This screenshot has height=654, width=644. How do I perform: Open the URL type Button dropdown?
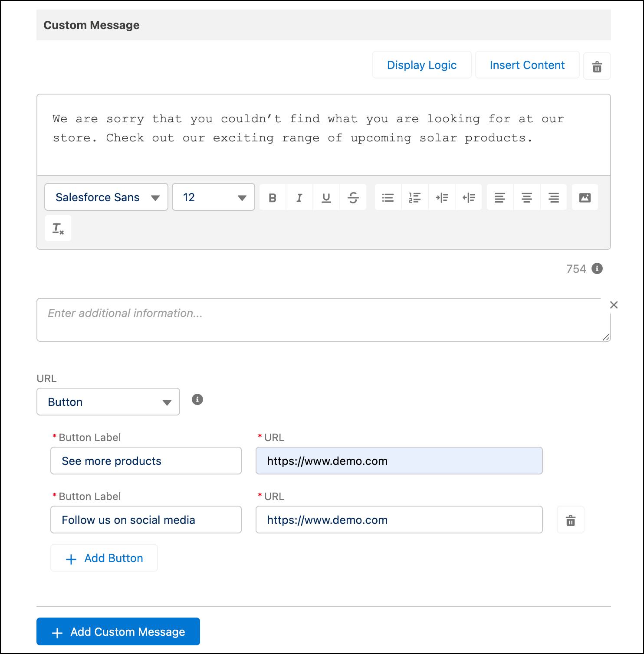[108, 402]
